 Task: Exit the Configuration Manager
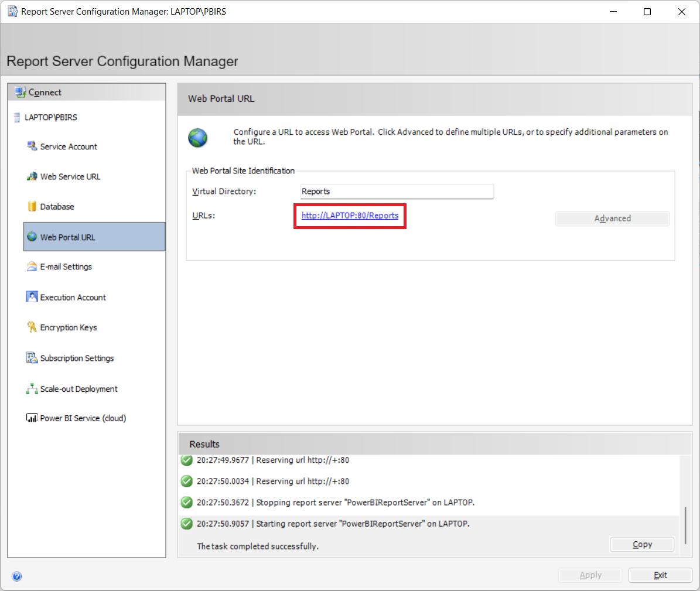pos(660,575)
